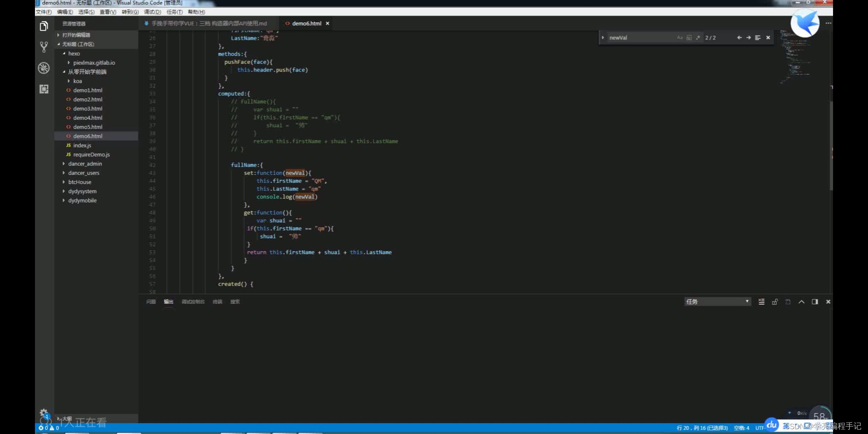Expand the 打开的编辑器 section
The image size is (868, 434).
point(96,35)
